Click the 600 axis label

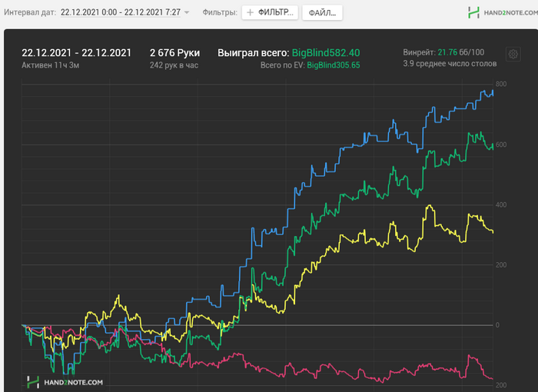pyautogui.click(x=501, y=145)
